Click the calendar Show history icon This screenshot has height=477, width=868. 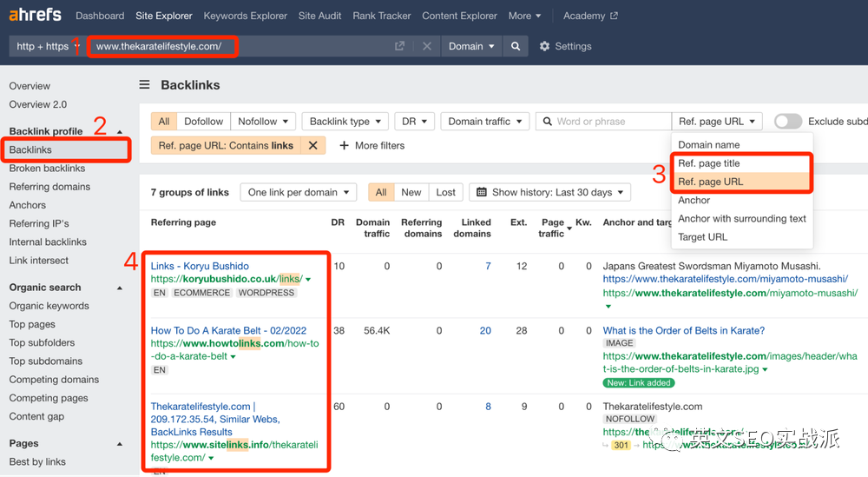tap(481, 192)
